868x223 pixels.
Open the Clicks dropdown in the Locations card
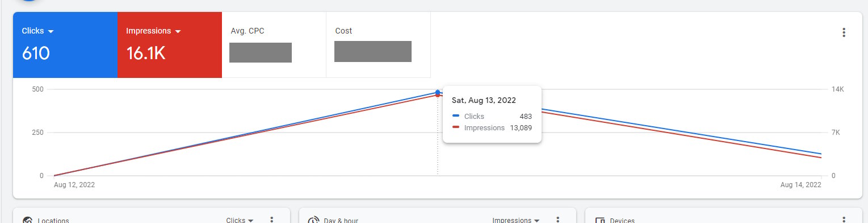click(240, 220)
